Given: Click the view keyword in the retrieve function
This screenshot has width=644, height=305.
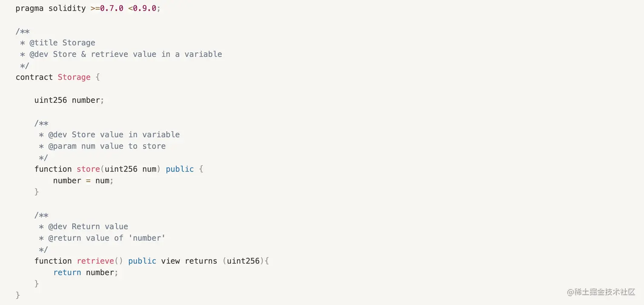Looking at the screenshot, I should (170, 261).
